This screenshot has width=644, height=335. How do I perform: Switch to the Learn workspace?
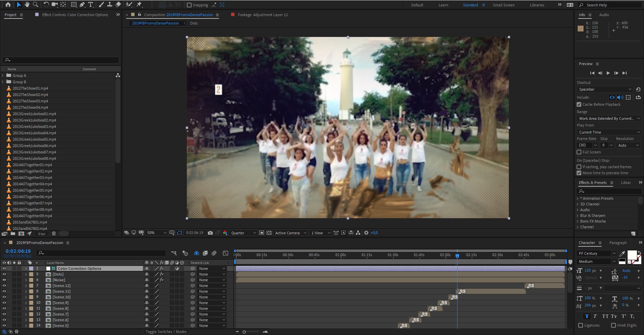coord(443,5)
